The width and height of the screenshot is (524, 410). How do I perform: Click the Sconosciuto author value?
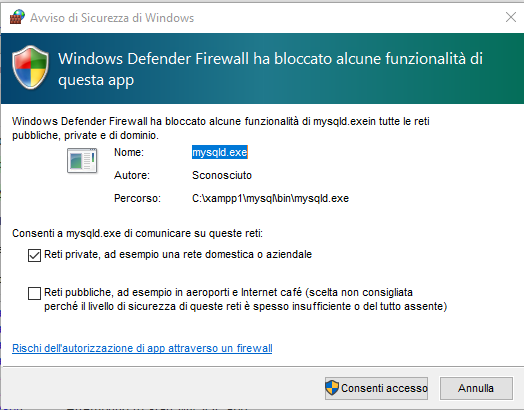tap(222, 175)
